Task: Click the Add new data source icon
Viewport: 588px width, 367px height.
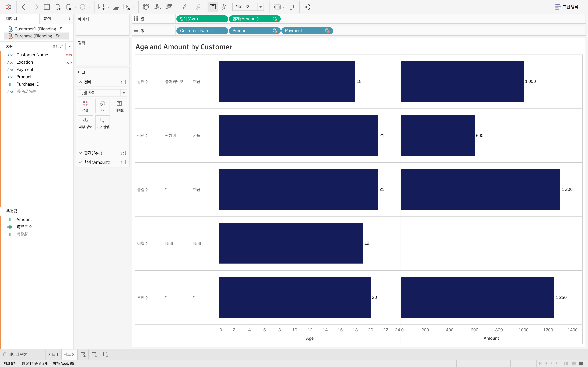Action: (58, 7)
